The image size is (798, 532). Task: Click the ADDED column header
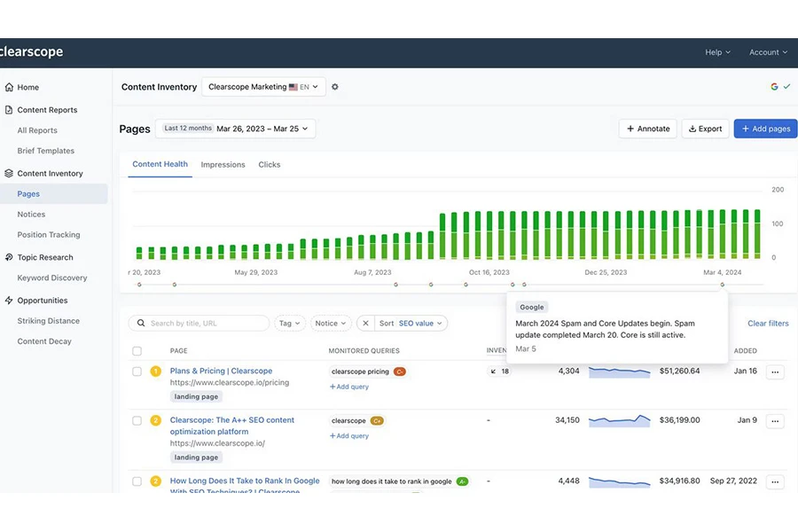(x=745, y=351)
